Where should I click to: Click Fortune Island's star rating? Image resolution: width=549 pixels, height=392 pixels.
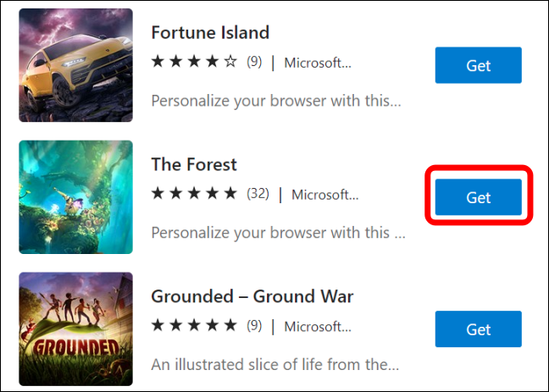pos(194,62)
